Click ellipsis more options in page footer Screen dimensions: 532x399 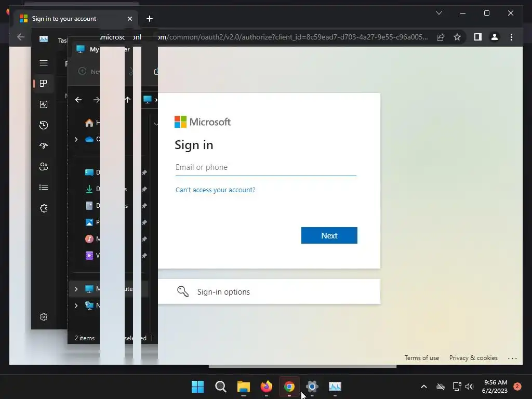[512, 358]
